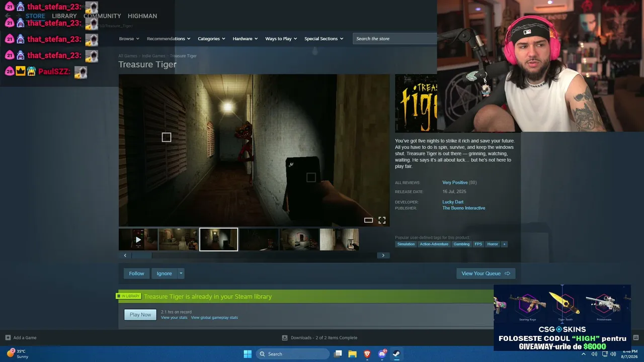This screenshot has width=644, height=362.
Task: Add a tag with the plus button
Action: pos(504,244)
